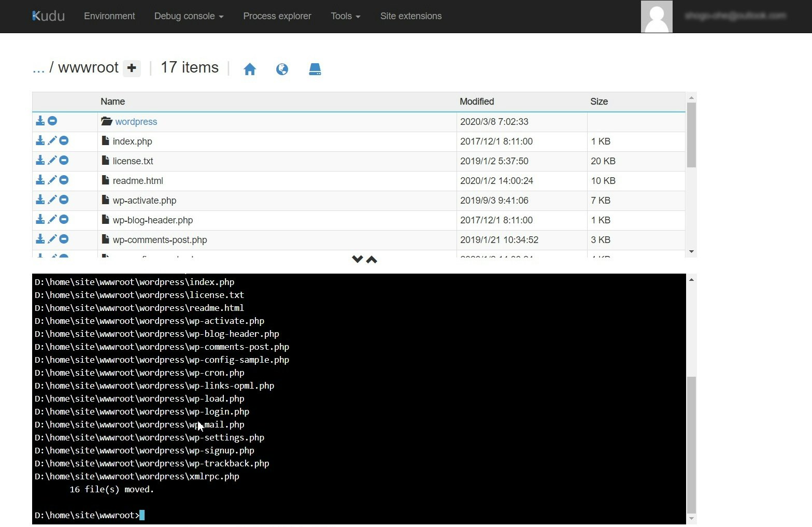Delete wp-comments-post.php file
This screenshot has height=527, width=812.
(64, 239)
